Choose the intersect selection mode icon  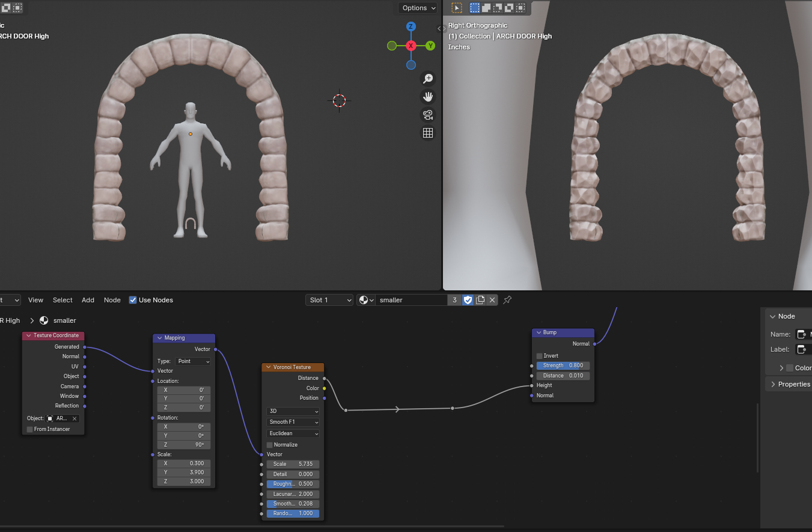point(520,8)
